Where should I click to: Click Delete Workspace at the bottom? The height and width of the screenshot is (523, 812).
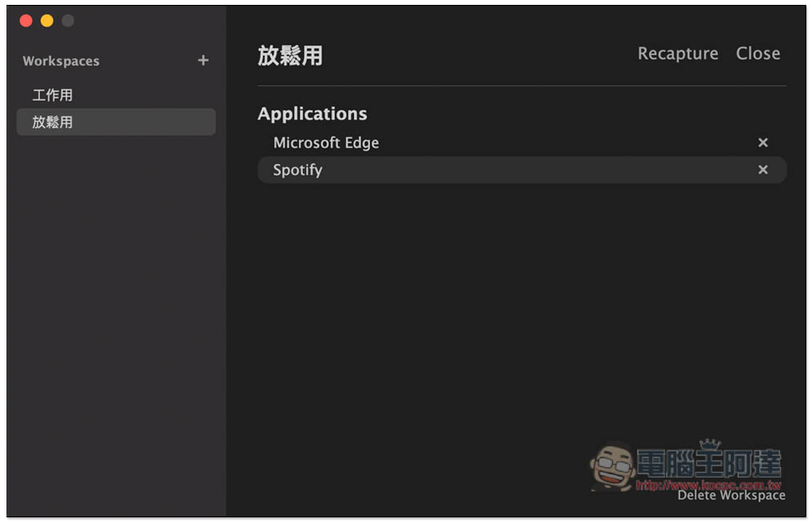point(732,495)
